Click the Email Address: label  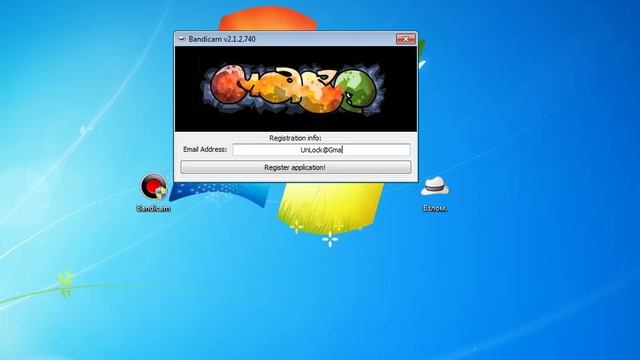[x=205, y=149]
